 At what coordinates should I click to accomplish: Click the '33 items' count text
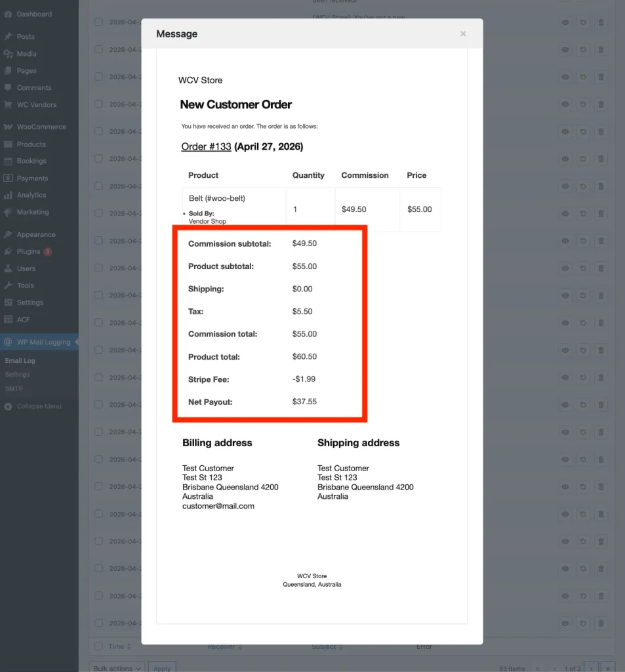[x=512, y=669]
